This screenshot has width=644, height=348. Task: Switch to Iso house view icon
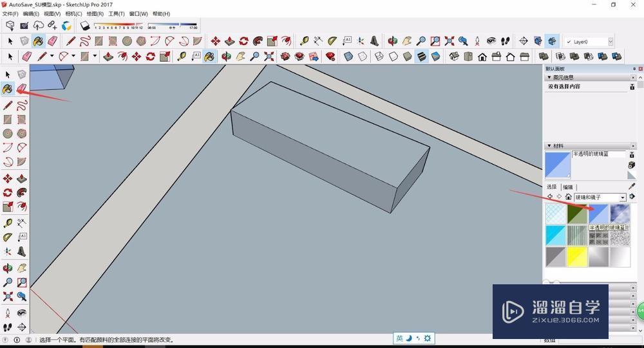pyautogui.click(x=454, y=56)
